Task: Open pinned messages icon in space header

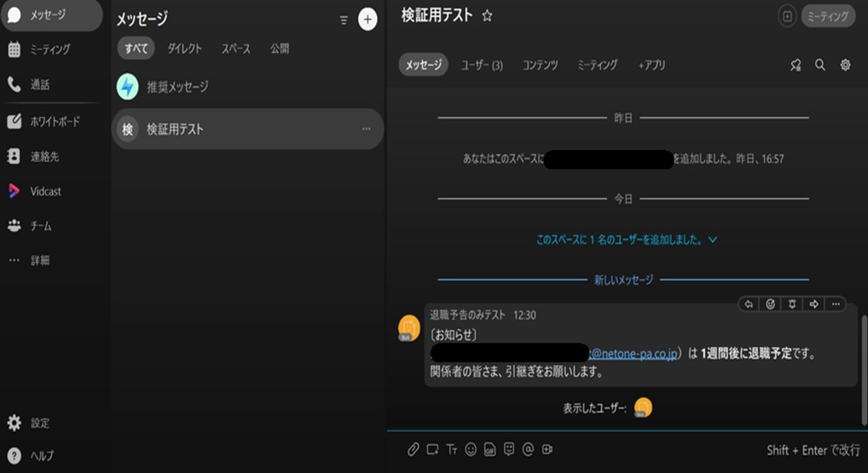Action: pyautogui.click(x=796, y=65)
